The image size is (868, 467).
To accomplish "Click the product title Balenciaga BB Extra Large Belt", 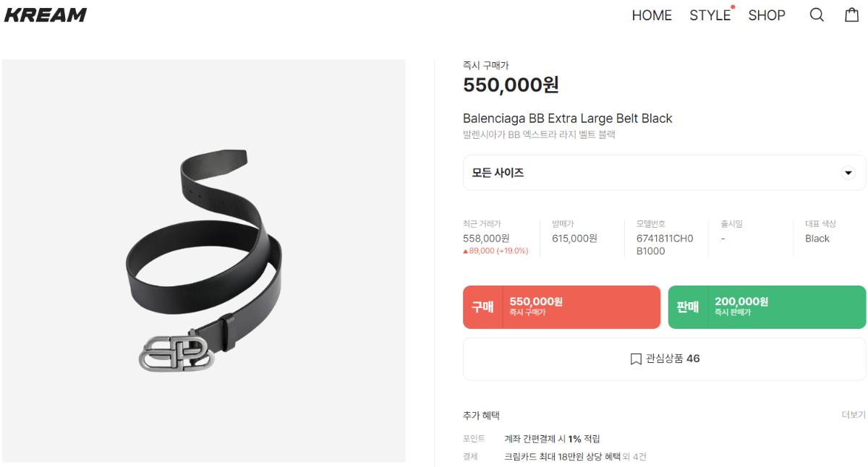I will (568, 119).
